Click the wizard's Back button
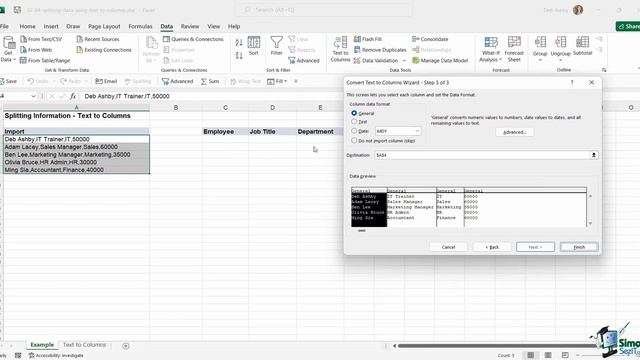 [x=492, y=247]
